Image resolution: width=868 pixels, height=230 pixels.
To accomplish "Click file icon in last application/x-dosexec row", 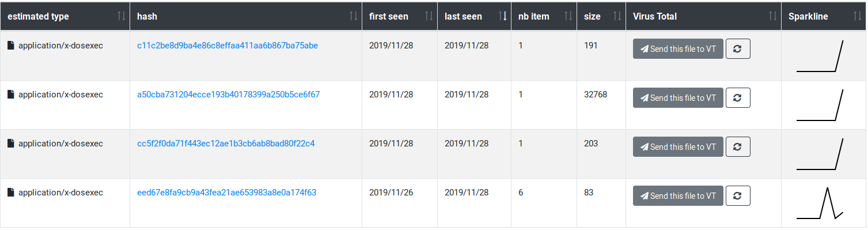I will [11, 193].
